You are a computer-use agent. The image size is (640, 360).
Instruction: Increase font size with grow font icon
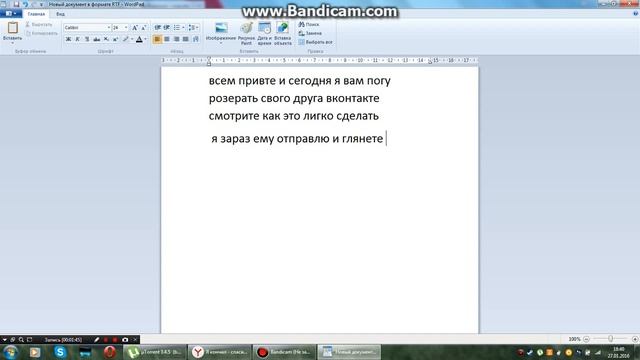(x=135, y=27)
